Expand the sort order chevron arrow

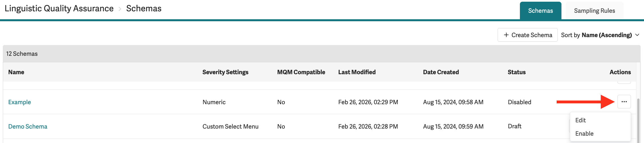click(x=637, y=35)
